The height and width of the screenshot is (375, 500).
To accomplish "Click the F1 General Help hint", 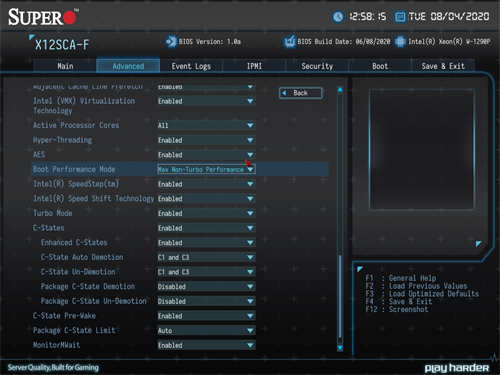I will (x=401, y=278).
